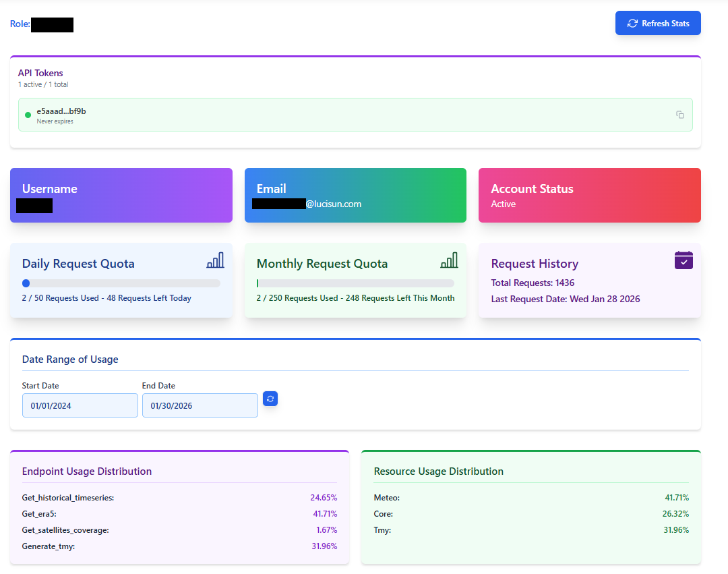Screen dimensions: 728x574
Task: Click the green active dot beside token e5aaad...bf9b
Action: coord(27,115)
